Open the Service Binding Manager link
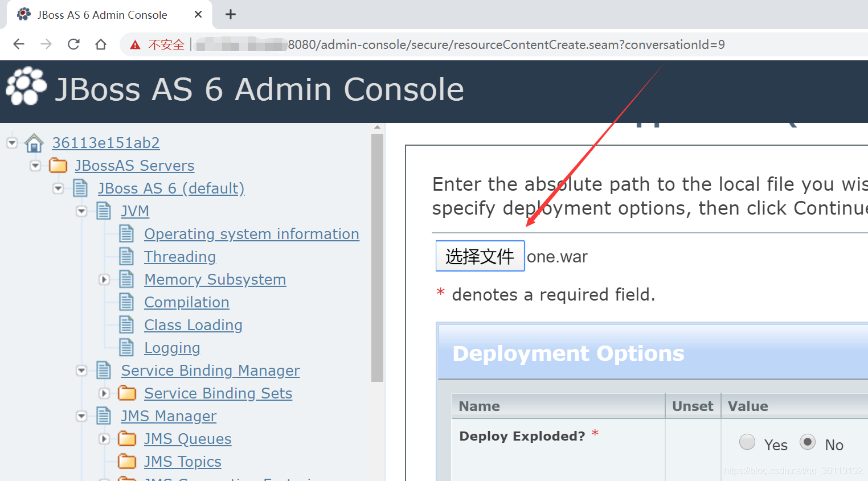Viewport: 868px width, 481px height. click(211, 371)
